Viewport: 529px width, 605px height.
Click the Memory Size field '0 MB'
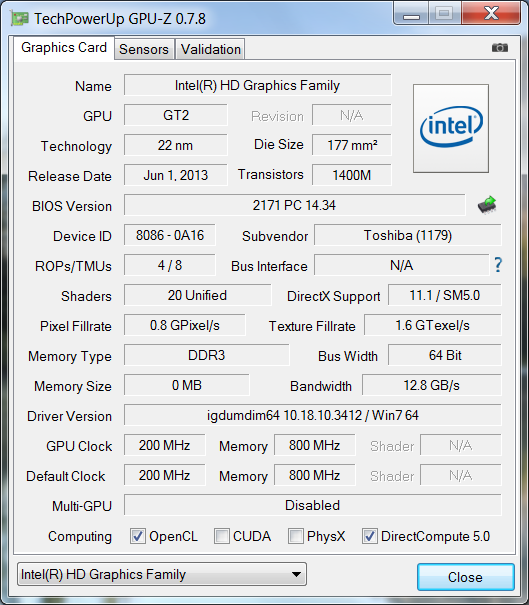pos(186,385)
